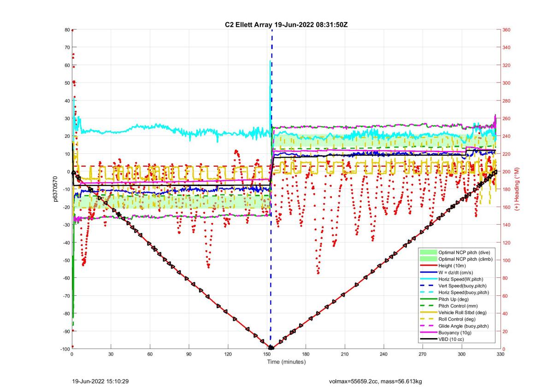Select legend entry "Horiz Speed(buoy,pitch)"
Screen dimensions: 553x392
(465, 293)
